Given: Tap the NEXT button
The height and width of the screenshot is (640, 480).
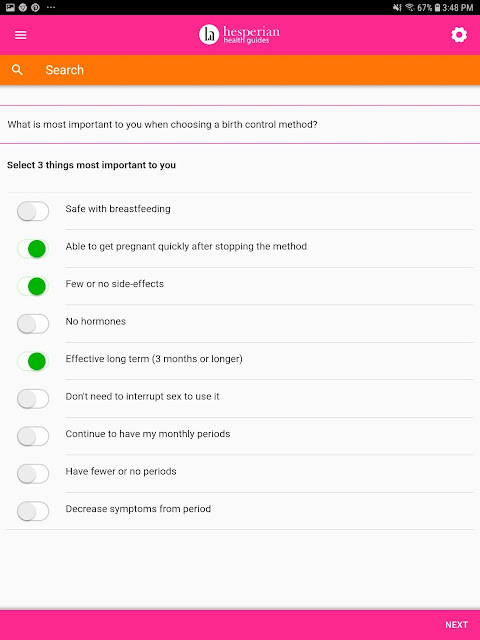Looking at the screenshot, I should 456,625.
